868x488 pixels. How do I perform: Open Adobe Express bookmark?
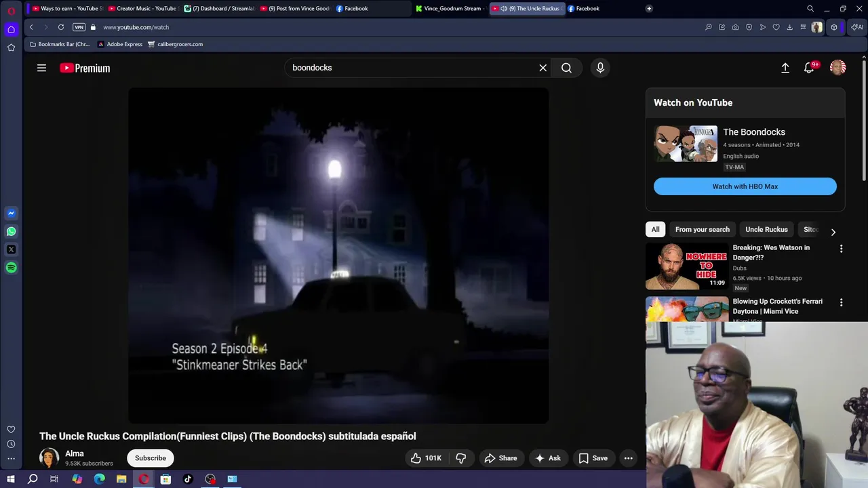click(x=120, y=44)
